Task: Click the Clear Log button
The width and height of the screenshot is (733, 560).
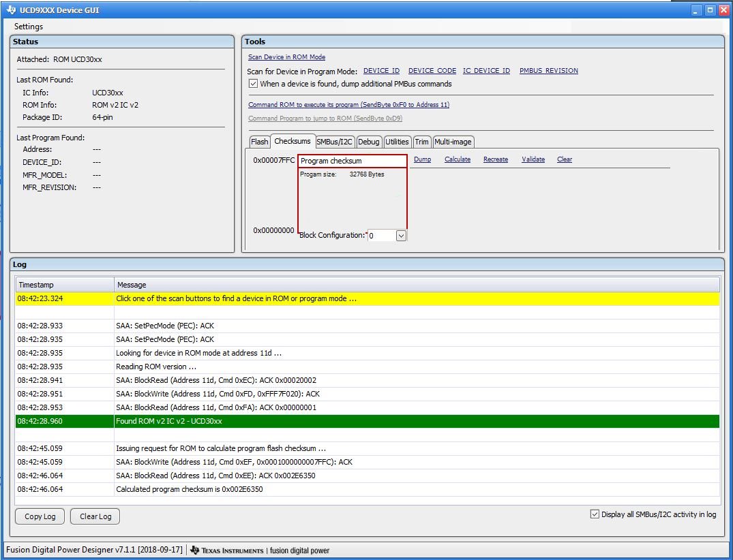Action: (95, 516)
